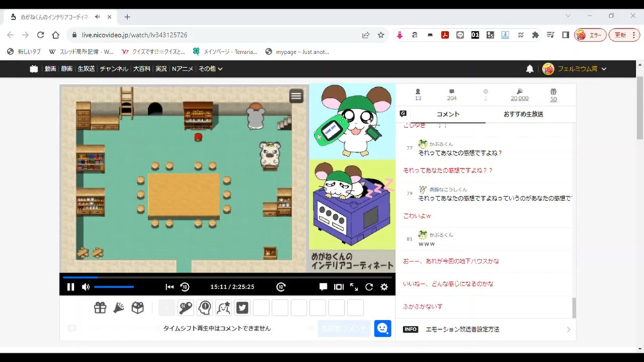
Task: Open the 生放送 menu item
Action: click(x=87, y=69)
